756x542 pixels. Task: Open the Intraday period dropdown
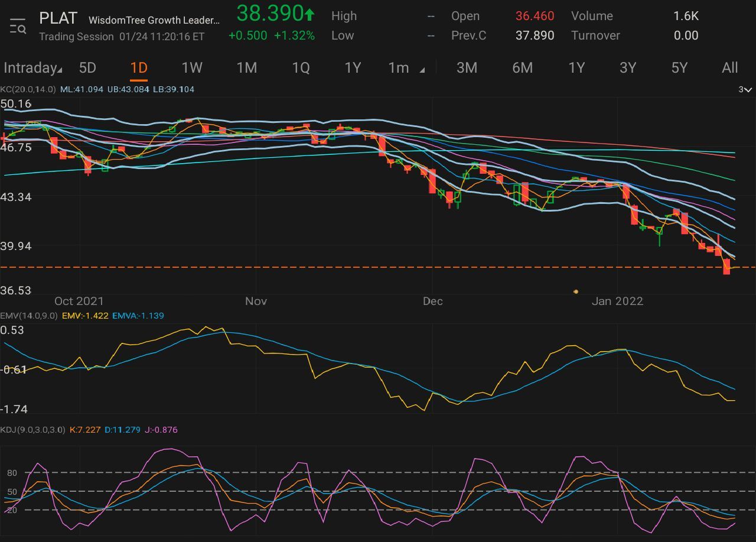tap(33, 68)
